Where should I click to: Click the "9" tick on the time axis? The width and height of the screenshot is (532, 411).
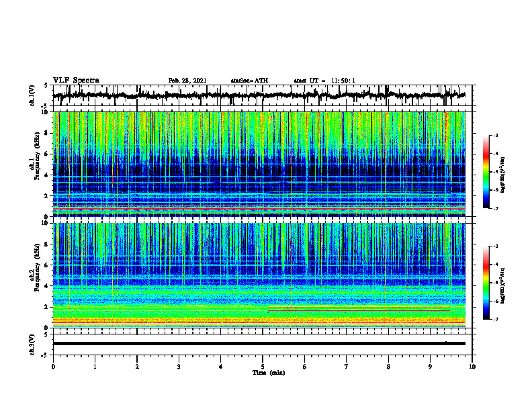(430, 367)
